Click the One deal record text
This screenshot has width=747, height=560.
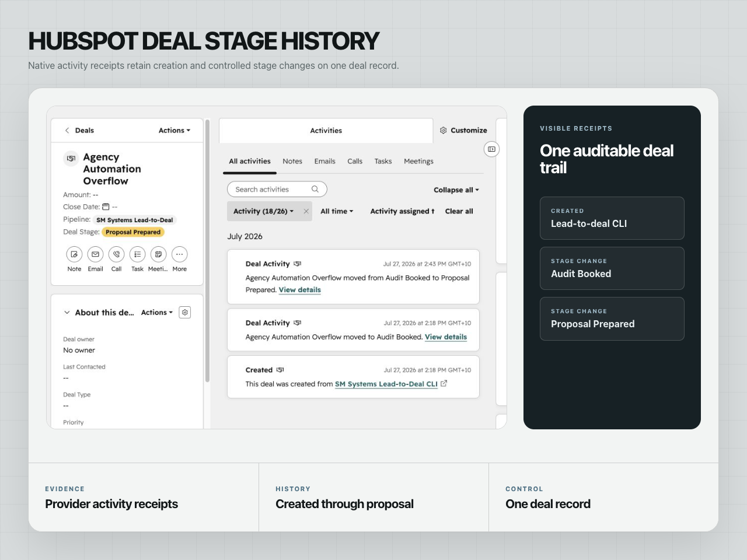[548, 504]
